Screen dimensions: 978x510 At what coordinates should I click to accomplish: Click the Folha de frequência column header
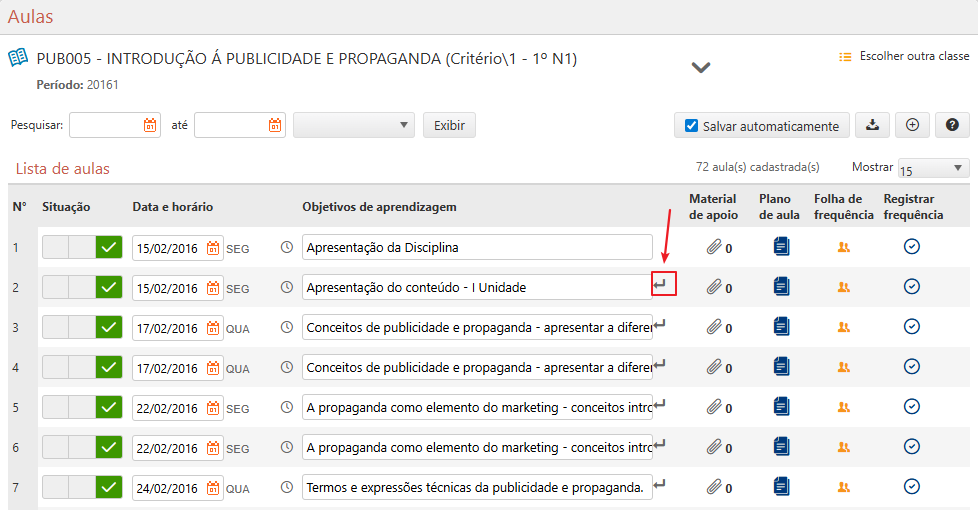click(843, 207)
